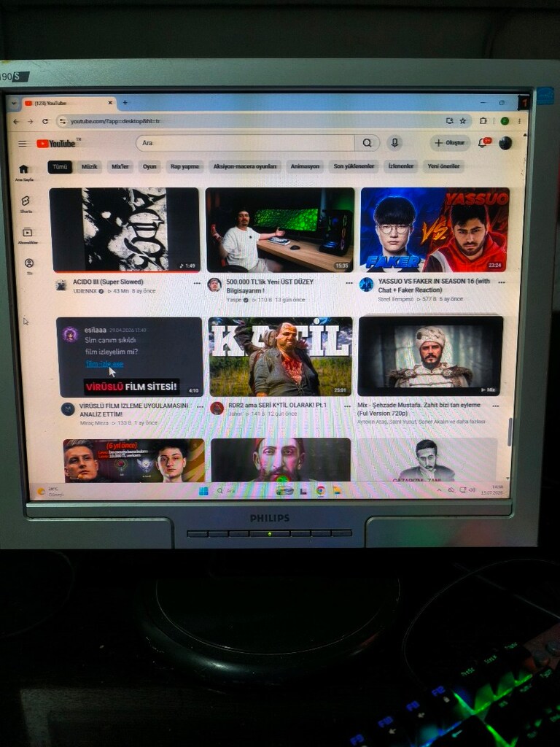
Task: Open more options for 500.000 TL'lik video
Action: coord(349,282)
